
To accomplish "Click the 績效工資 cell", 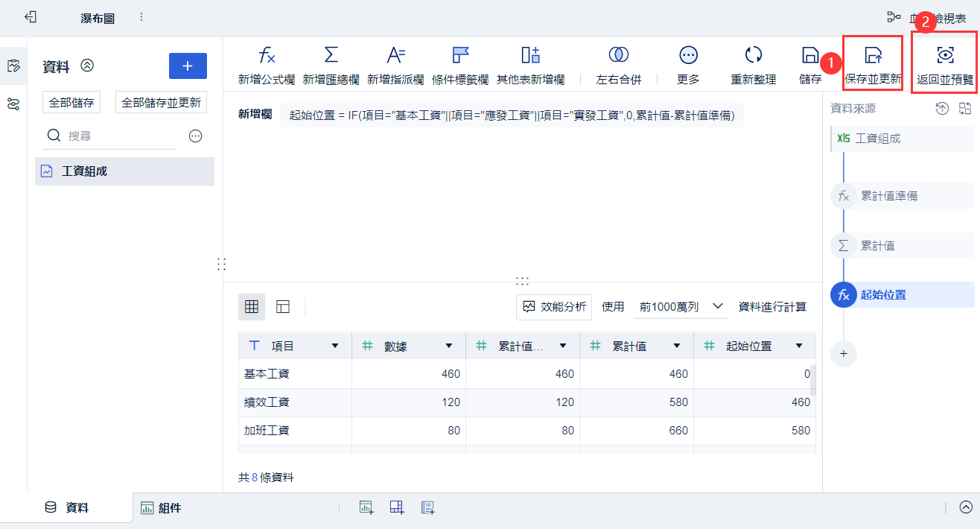I will click(x=295, y=402).
